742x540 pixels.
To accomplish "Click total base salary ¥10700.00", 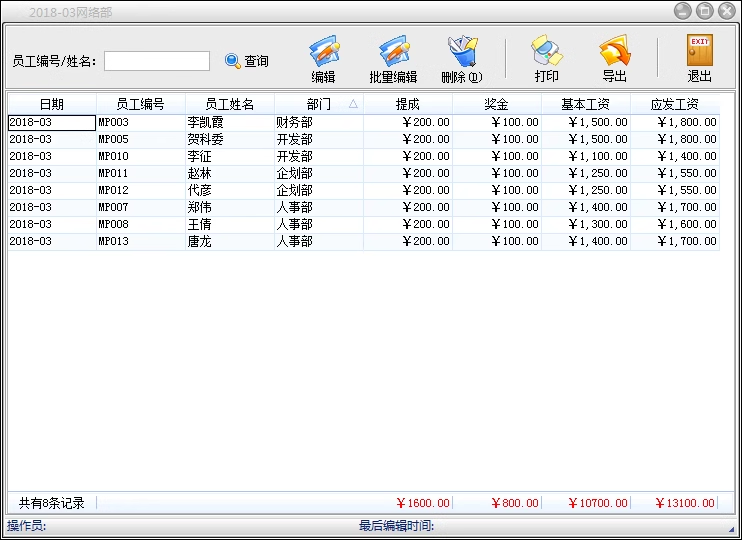I will 598,503.
